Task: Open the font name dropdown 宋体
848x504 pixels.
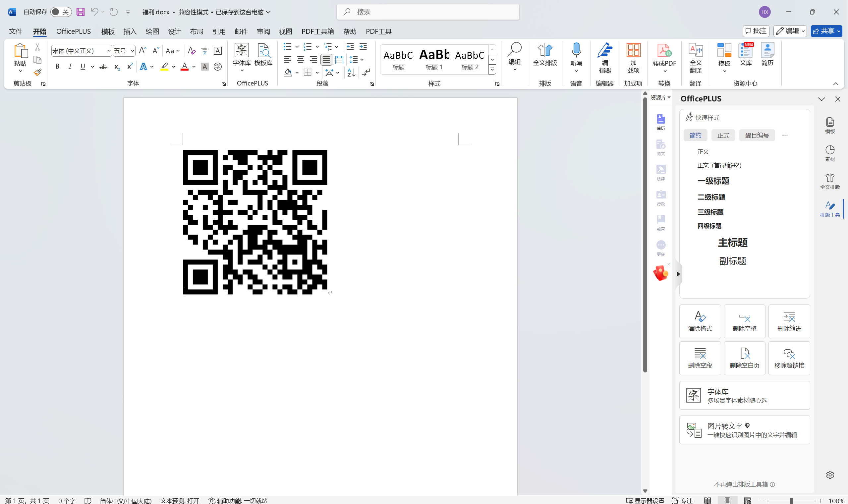Action: tap(109, 51)
